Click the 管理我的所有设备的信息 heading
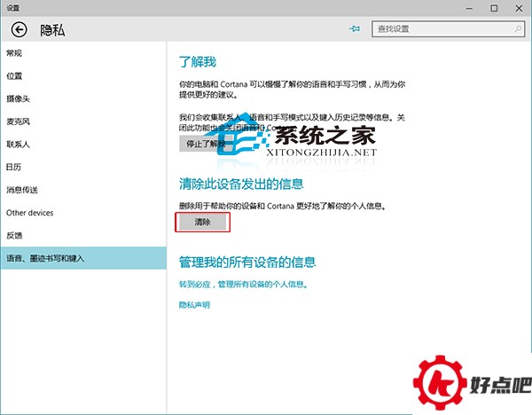This screenshot has height=415, width=532. point(247,262)
